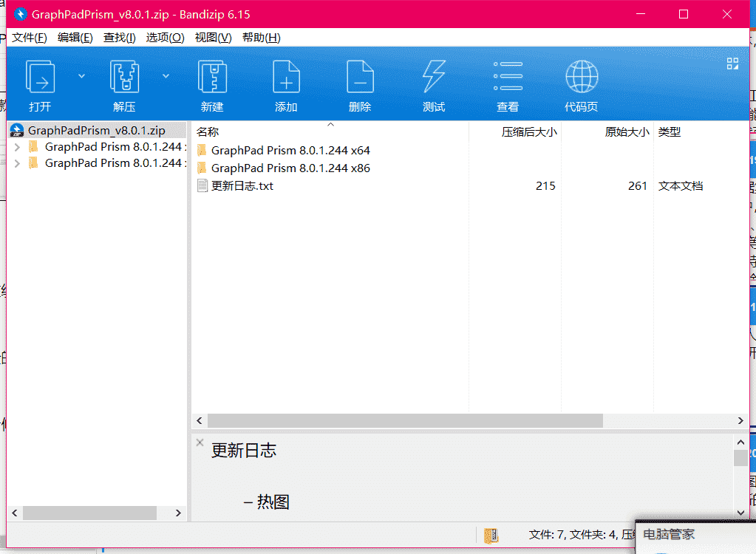Click the text document icon of 更新日志.txt

[202, 186]
